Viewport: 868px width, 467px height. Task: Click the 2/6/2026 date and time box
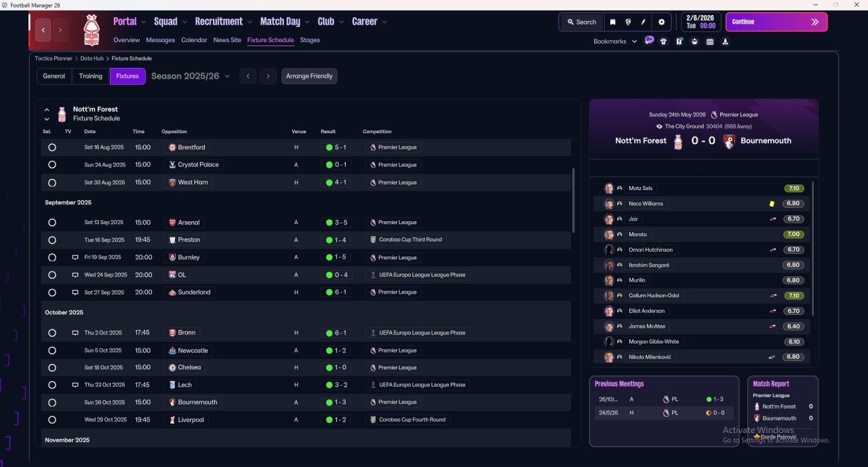(x=701, y=22)
